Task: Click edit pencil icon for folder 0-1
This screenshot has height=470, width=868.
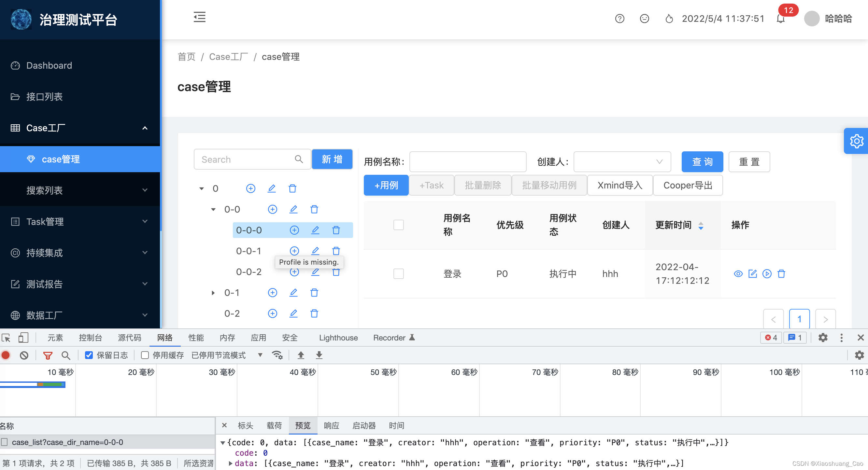Action: pos(293,293)
